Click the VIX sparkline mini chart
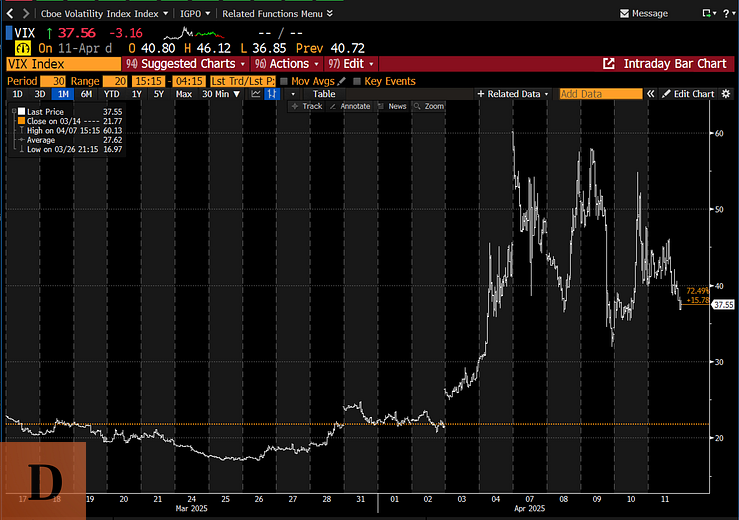Screen dimensions: 739x520 pos(193,33)
